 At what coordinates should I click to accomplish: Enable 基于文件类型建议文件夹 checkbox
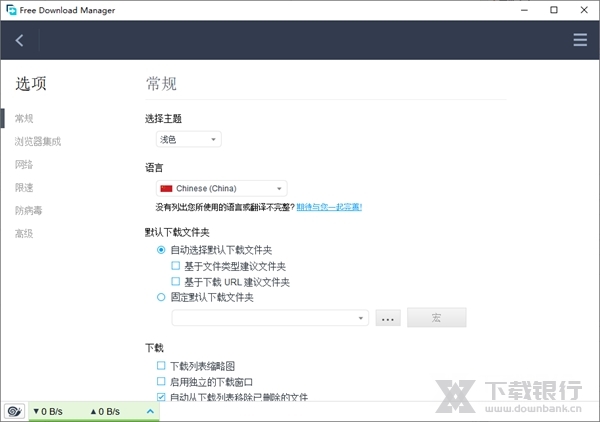(175, 266)
